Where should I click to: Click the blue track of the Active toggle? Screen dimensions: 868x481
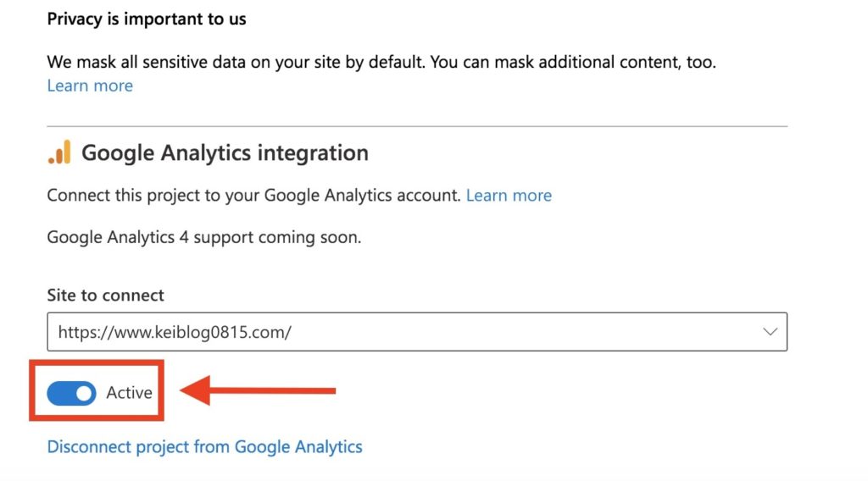click(60, 393)
